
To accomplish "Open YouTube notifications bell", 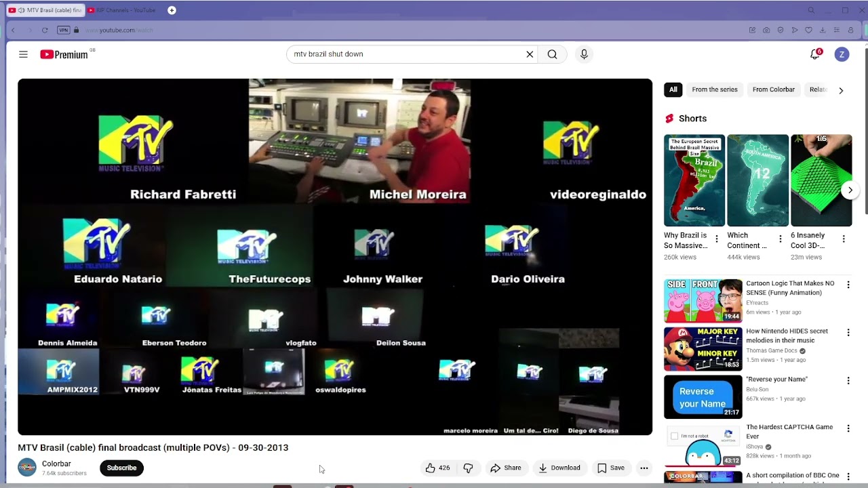I will [815, 54].
